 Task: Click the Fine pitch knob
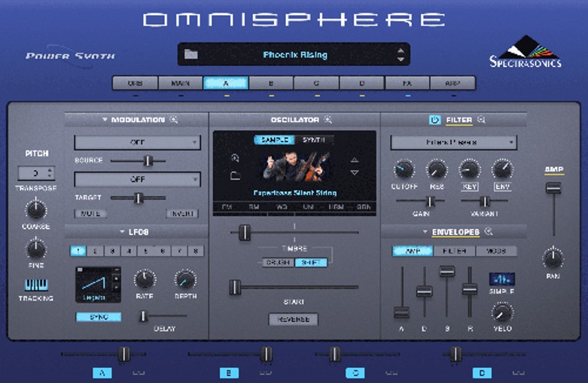tap(36, 249)
